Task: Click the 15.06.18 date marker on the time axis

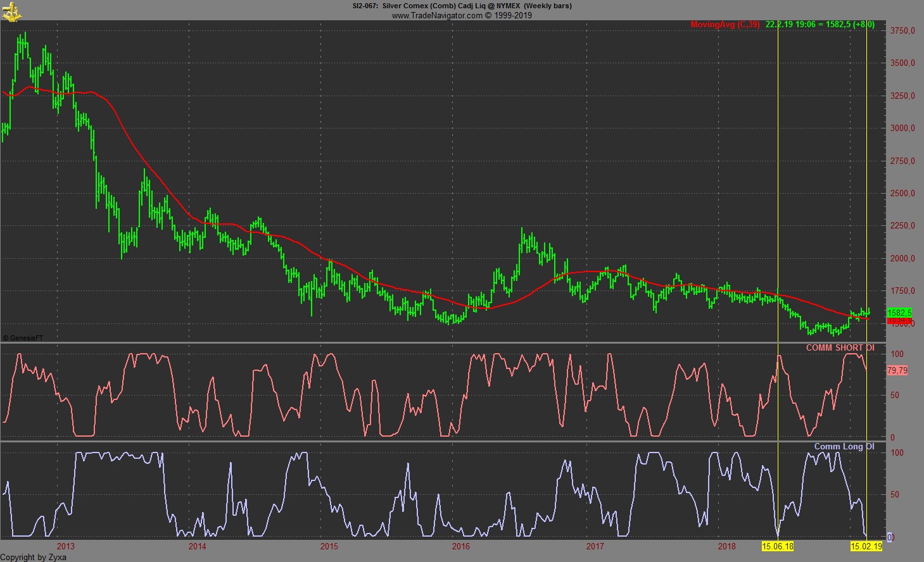Action: click(778, 546)
